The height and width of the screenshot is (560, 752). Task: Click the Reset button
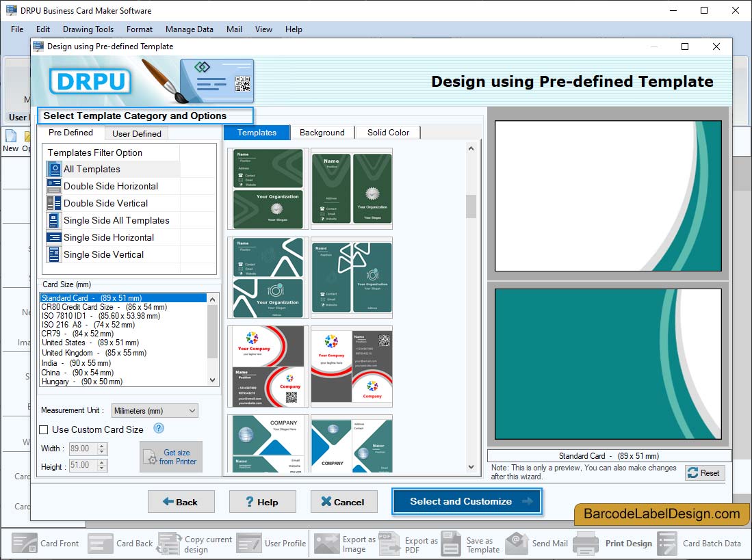pyautogui.click(x=705, y=472)
